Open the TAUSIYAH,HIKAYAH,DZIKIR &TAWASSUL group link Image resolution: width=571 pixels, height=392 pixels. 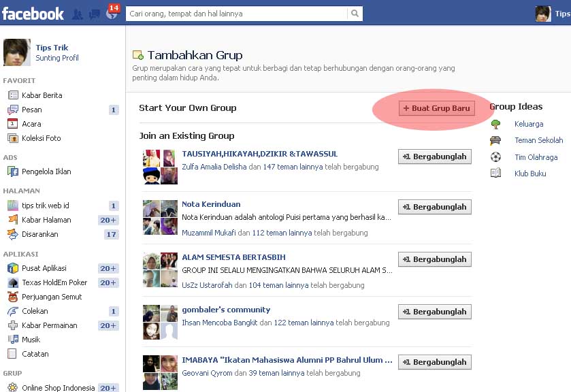[x=260, y=154]
